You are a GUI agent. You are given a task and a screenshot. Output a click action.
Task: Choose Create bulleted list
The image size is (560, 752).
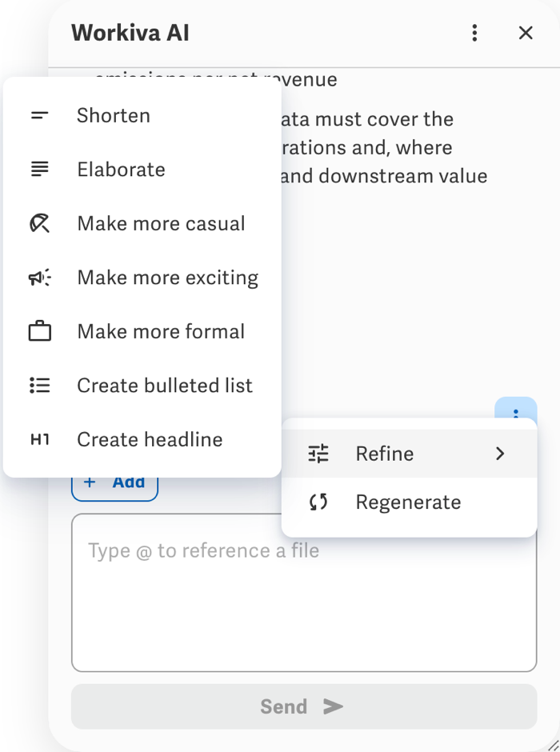tap(142, 386)
